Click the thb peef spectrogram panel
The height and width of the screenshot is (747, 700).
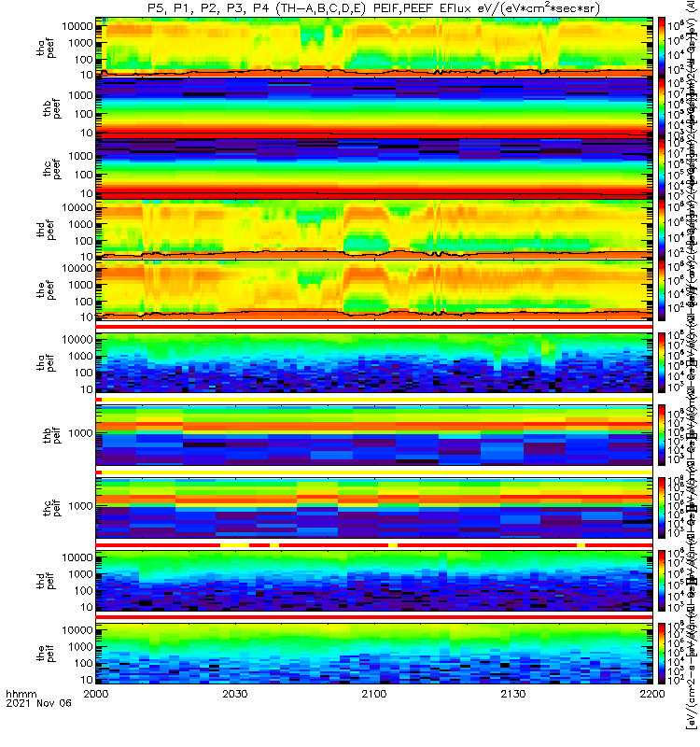pyautogui.click(x=374, y=107)
